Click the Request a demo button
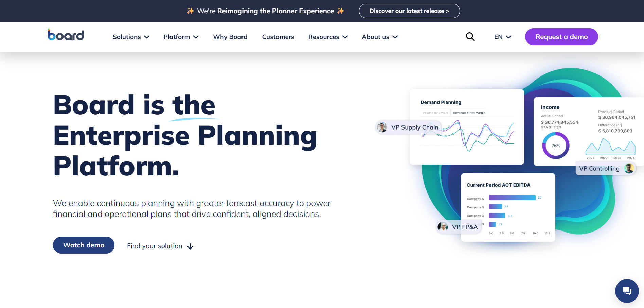Viewport: 644px width, 308px height. click(561, 37)
